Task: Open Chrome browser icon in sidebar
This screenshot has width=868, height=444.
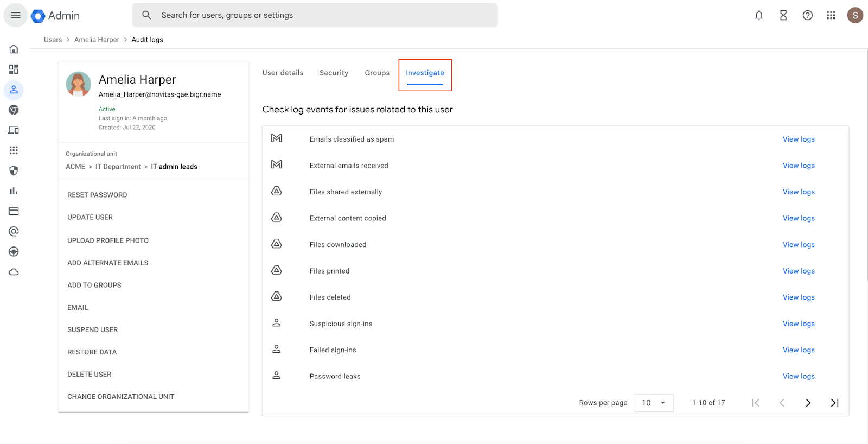Action: pos(14,110)
